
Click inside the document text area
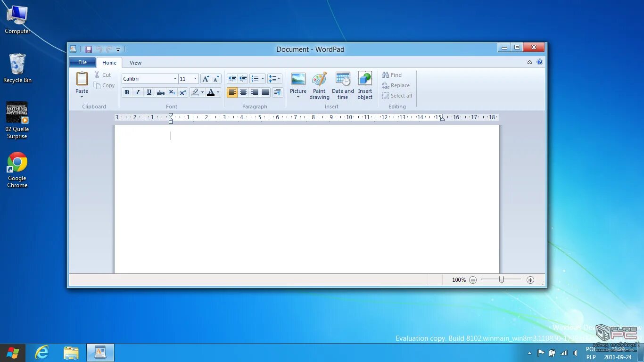(x=306, y=199)
